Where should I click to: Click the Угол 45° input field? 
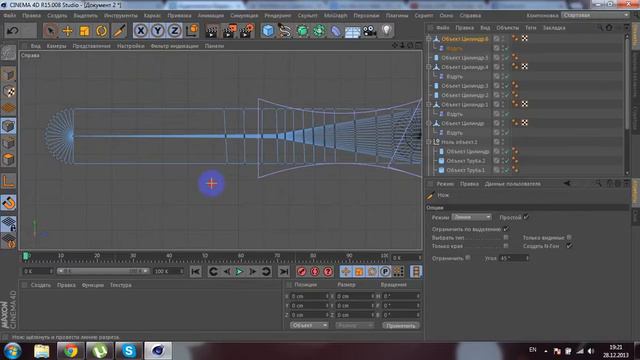coord(514,258)
